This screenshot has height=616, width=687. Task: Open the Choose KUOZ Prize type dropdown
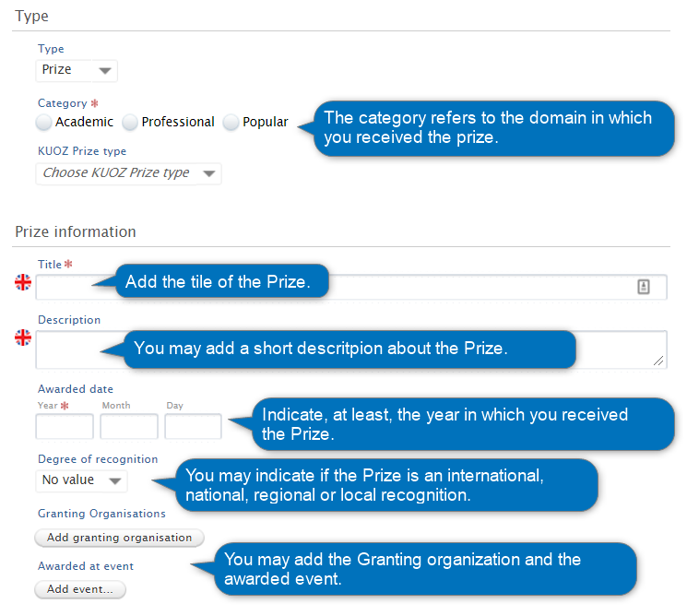click(128, 173)
